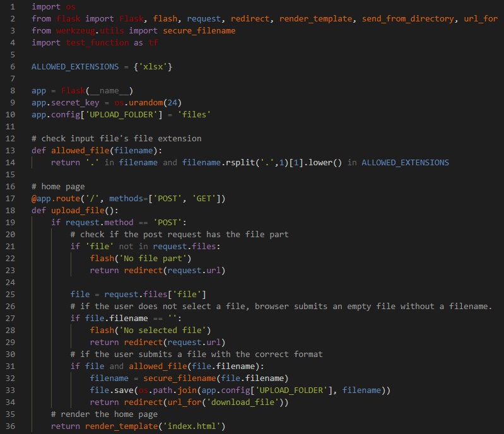
Task: Click 'redirect(request.url)' on line 23
Action: coord(175,271)
